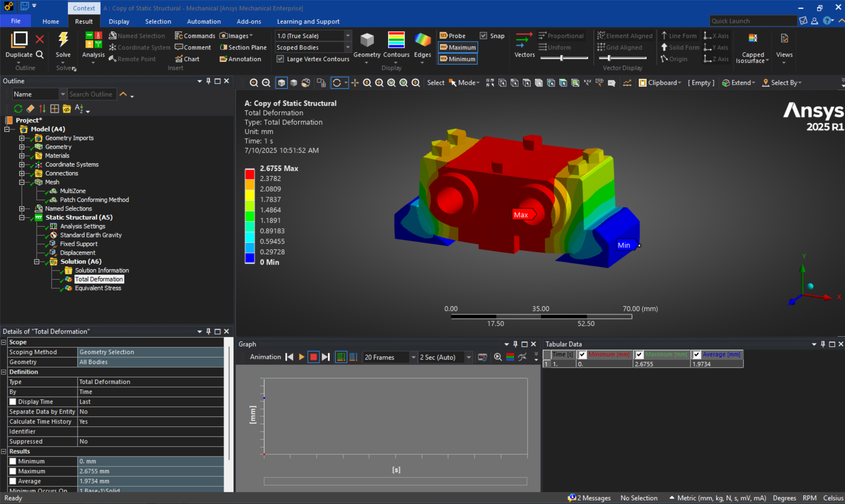Click the Total Deformation tree item
The width and height of the screenshot is (845, 504).
[x=99, y=279]
